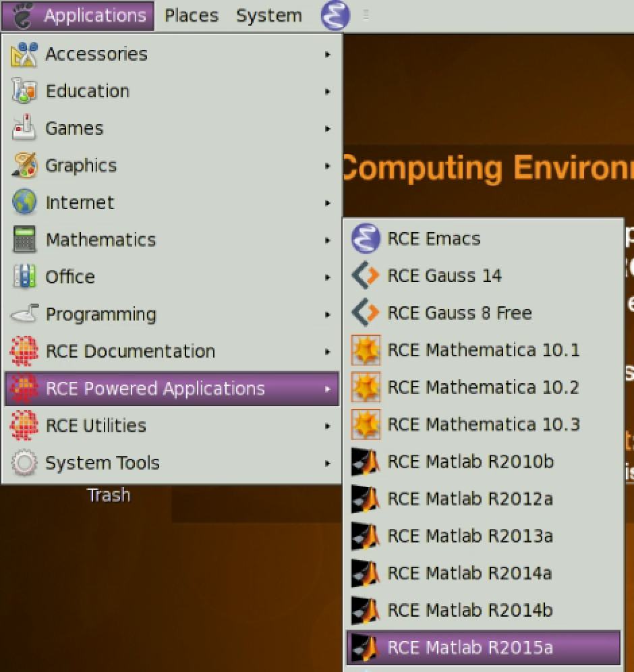This screenshot has height=672, width=634.
Task: Click the RCE Gauss 8 Free icon
Action: tap(366, 312)
